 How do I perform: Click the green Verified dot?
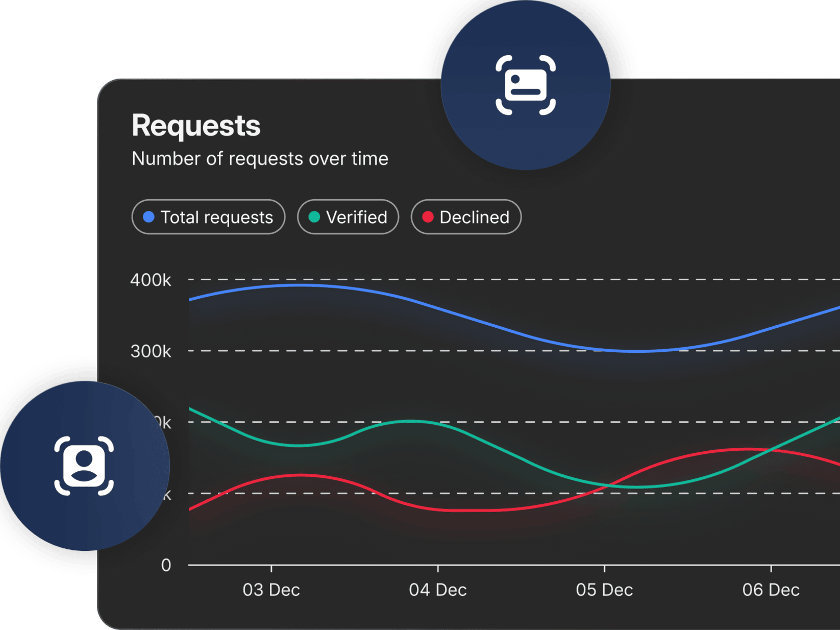pos(314,217)
